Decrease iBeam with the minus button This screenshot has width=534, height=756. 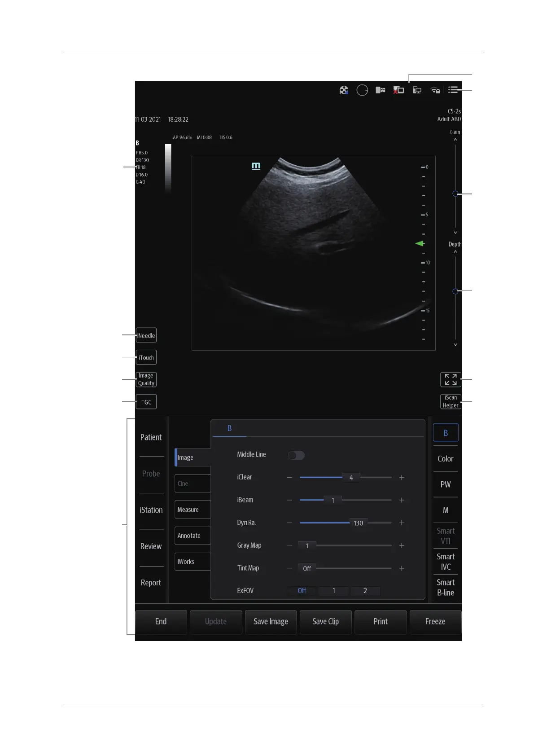(289, 500)
